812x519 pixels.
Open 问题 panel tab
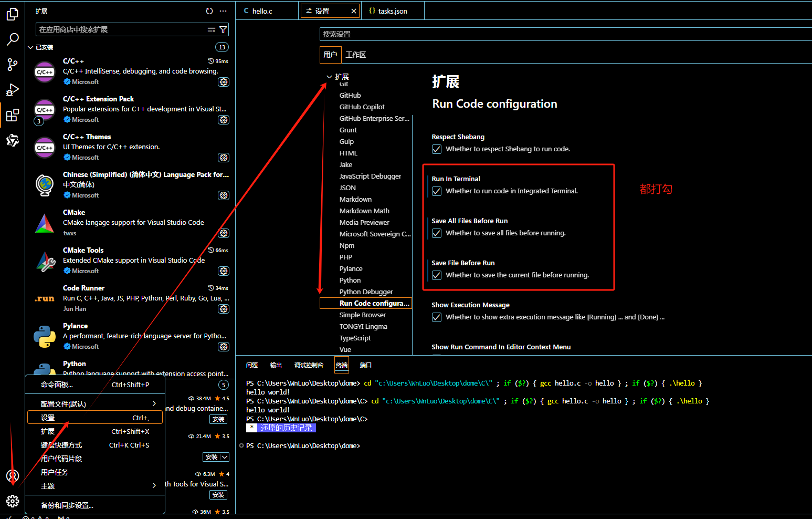pos(252,365)
